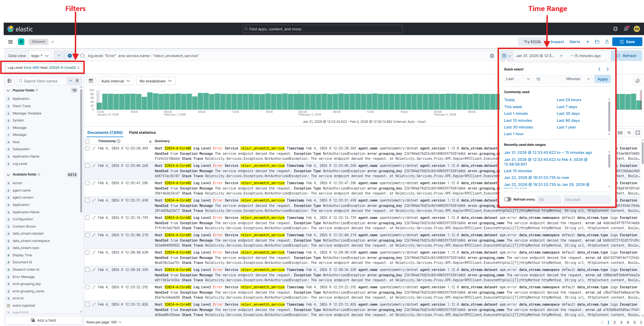Click the share icon in toolbar
Image resolution: width=644 pixels, height=326 pixels.
pos(607,42)
